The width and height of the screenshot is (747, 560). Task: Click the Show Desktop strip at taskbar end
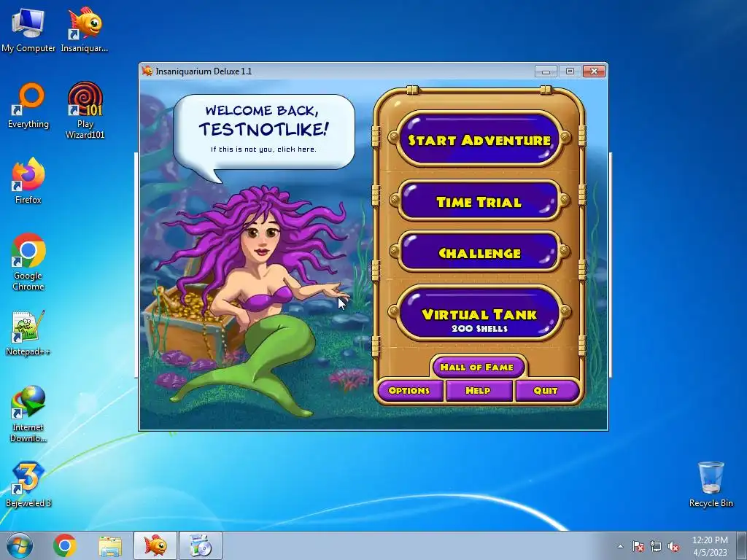click(x=742, y=545)
